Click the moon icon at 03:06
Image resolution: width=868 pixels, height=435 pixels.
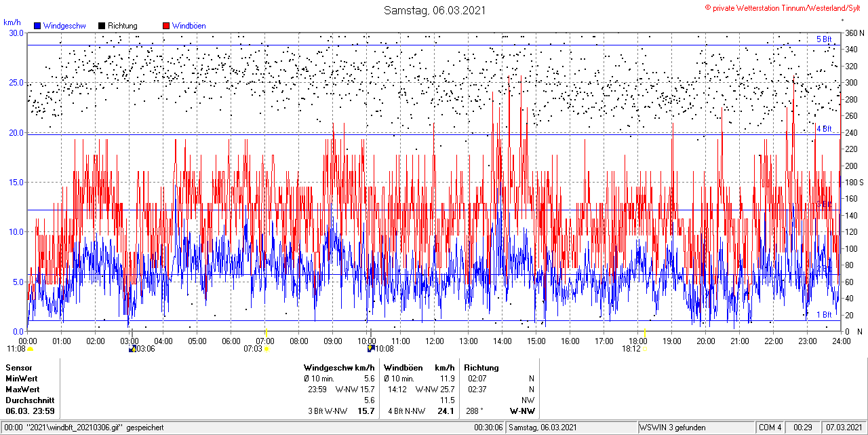132,349
